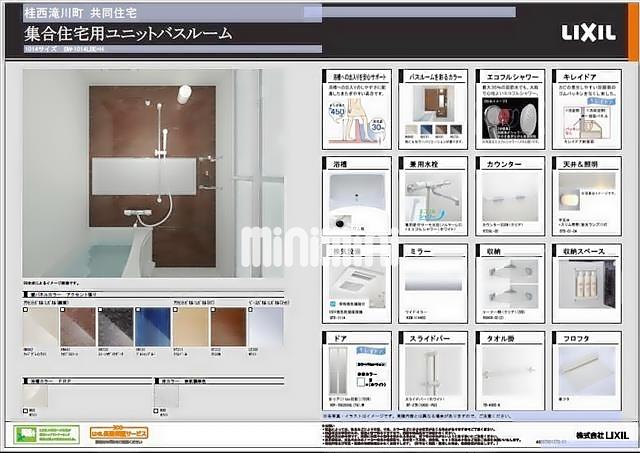Click the title 集合住宅用ユニットバスルーム
Screen dimensions: 640x453
pyautogui.click(x=128, y=33)
